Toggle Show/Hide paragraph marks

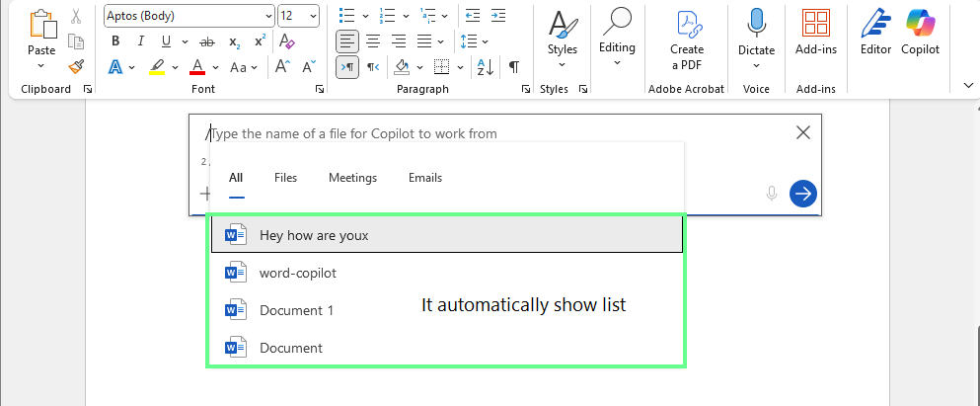[514, 66]
